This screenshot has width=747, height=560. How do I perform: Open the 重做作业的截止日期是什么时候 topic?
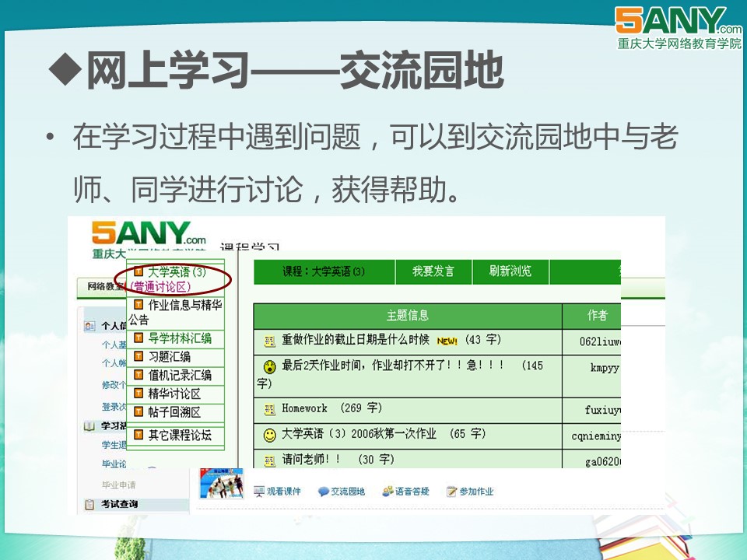point(355,341)
